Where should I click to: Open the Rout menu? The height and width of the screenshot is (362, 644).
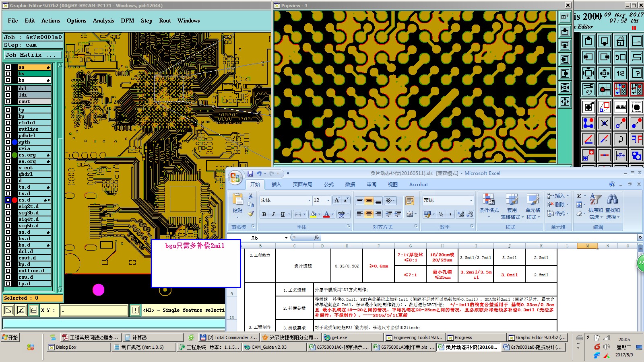[x=165, y=21]
